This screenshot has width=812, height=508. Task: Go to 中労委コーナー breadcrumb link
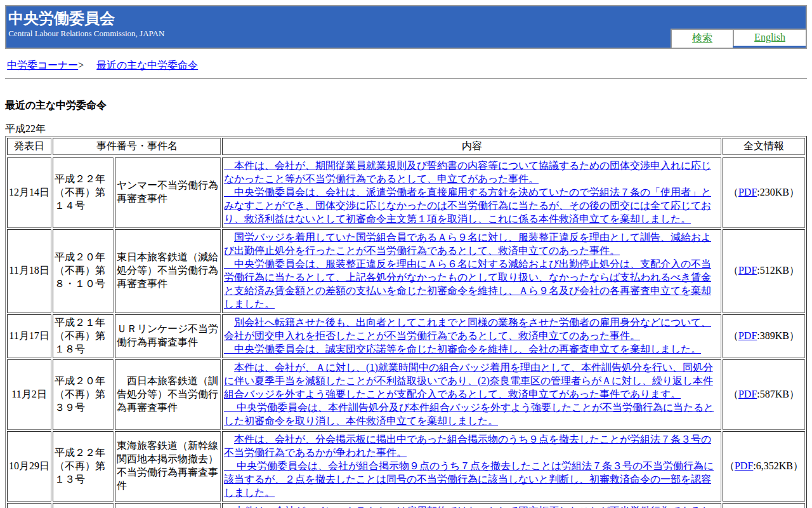click(x=42, y=65)
